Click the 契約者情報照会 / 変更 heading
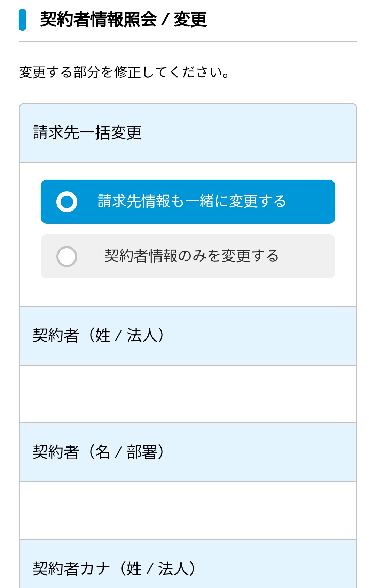The image size is (369, 588). click(124, 20)
